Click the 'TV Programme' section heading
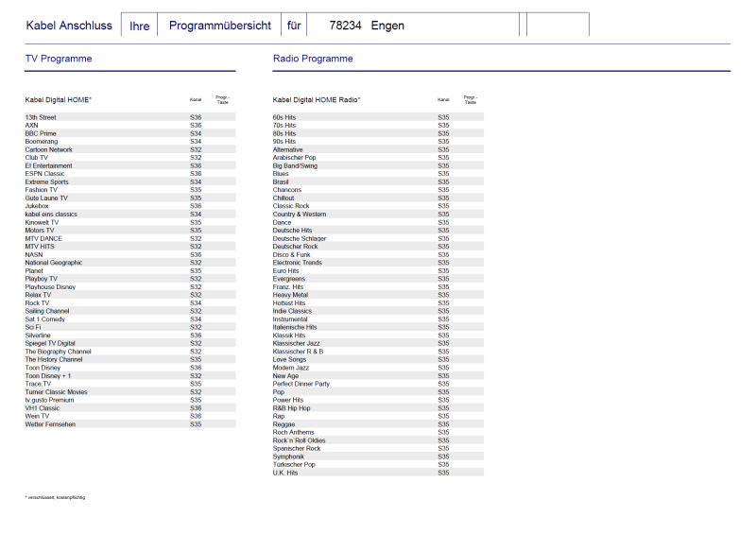Image resolution: width=756 pixels, height=534 pixels. pyautogui.click(x=59, y=59)
